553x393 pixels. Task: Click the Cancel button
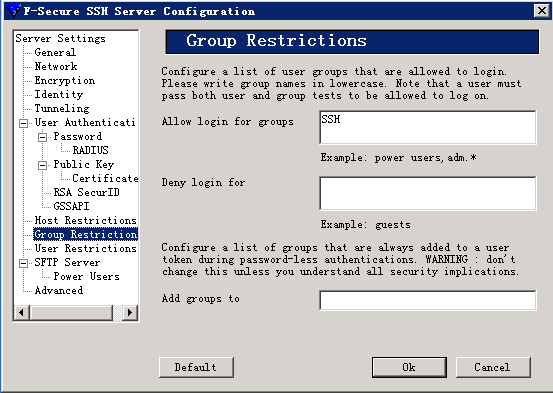coord(493,367)
